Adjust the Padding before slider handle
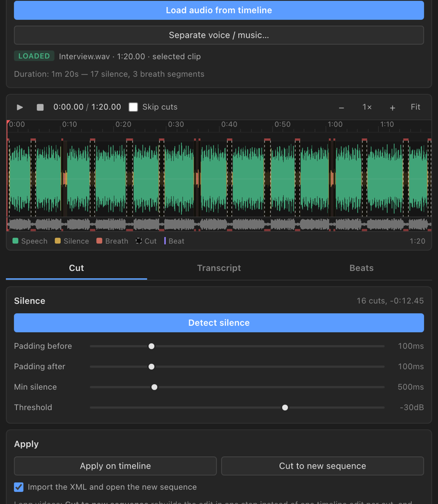Screen dimensions: 438x504 151,346
